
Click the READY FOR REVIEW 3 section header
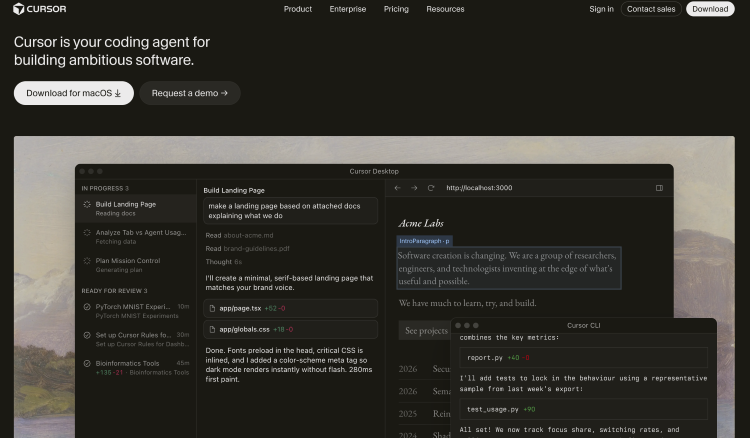click(x=114, y=291)
